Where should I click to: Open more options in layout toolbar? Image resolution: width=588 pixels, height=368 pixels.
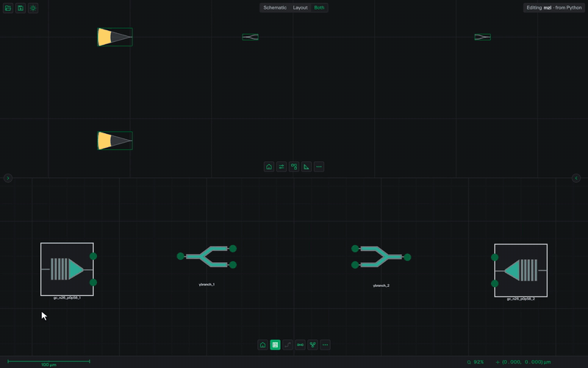click(x=319, y=167)
